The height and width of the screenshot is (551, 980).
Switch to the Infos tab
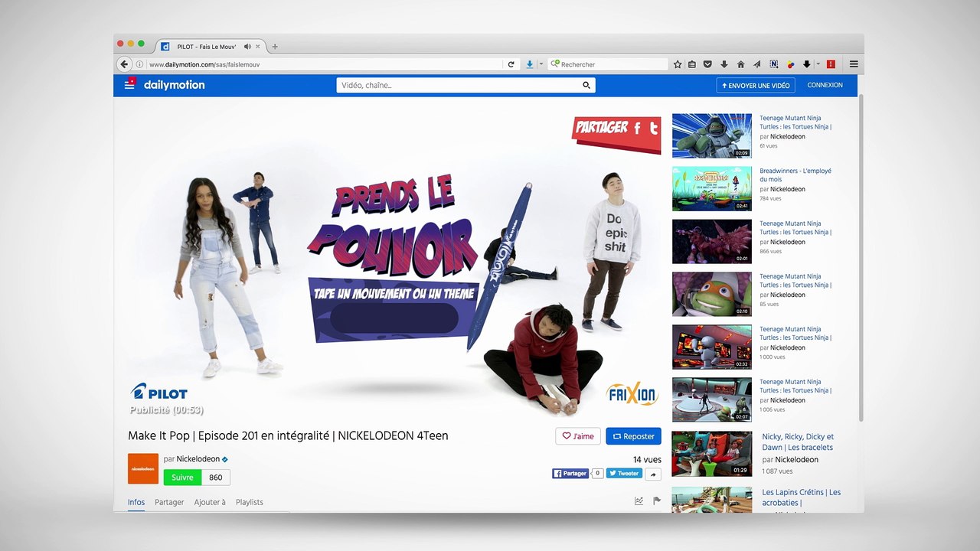136,502
